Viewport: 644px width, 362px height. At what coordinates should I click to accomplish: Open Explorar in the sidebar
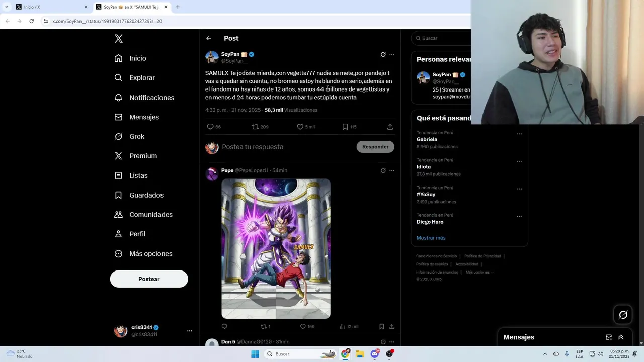click(x=134, y=78)
